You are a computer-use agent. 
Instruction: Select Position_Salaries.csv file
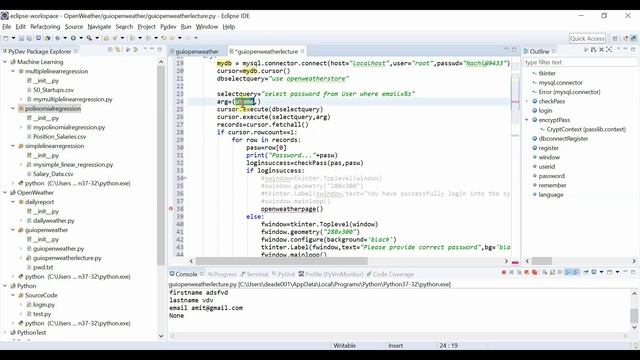[60, 137]
